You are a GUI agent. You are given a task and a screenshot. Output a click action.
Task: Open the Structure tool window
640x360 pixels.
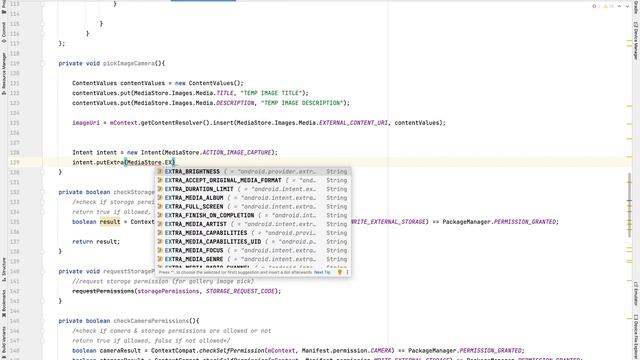click(4, 269)
